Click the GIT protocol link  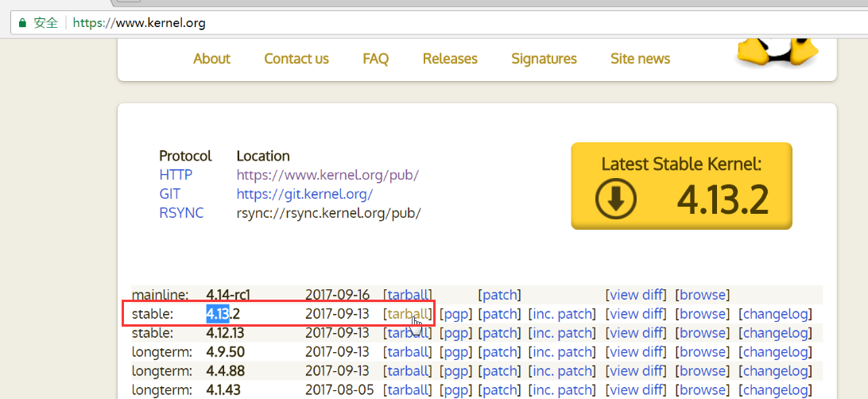pyautogui.click(x=170, y=194)
